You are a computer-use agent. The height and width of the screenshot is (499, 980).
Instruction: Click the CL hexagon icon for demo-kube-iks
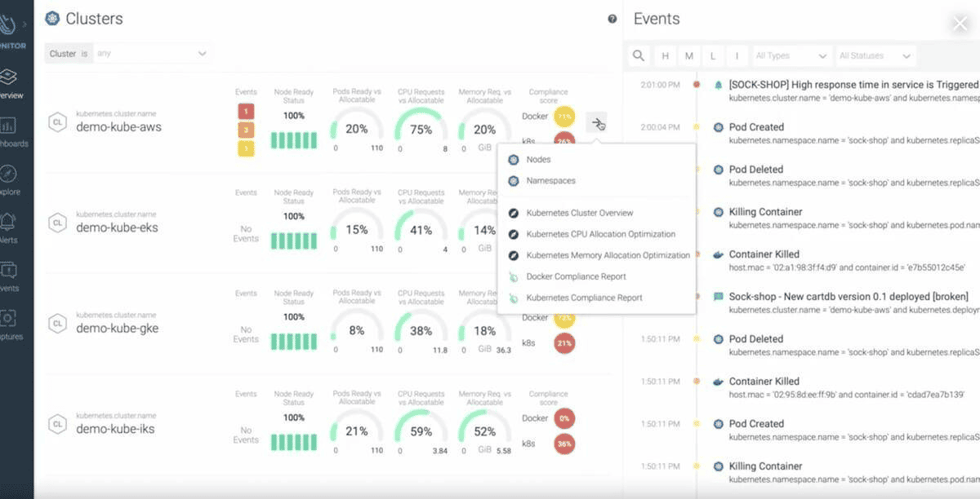point(58,425)
